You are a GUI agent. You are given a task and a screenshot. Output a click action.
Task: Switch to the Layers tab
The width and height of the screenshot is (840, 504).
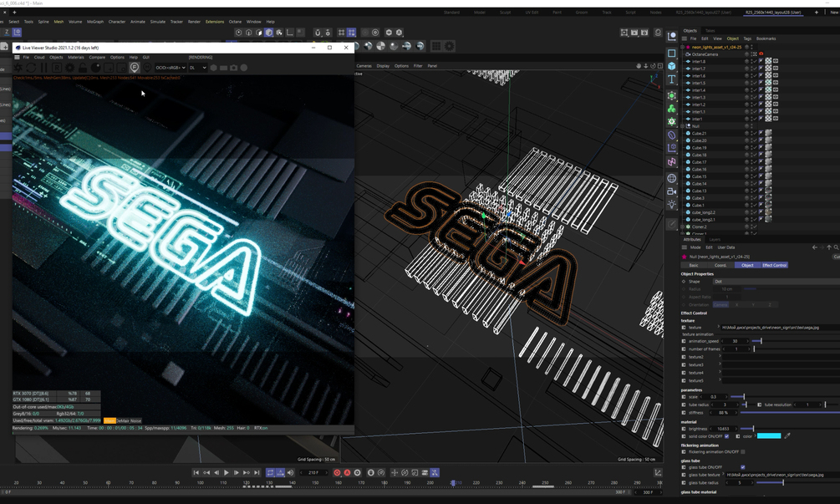click(x=715, y=239)
